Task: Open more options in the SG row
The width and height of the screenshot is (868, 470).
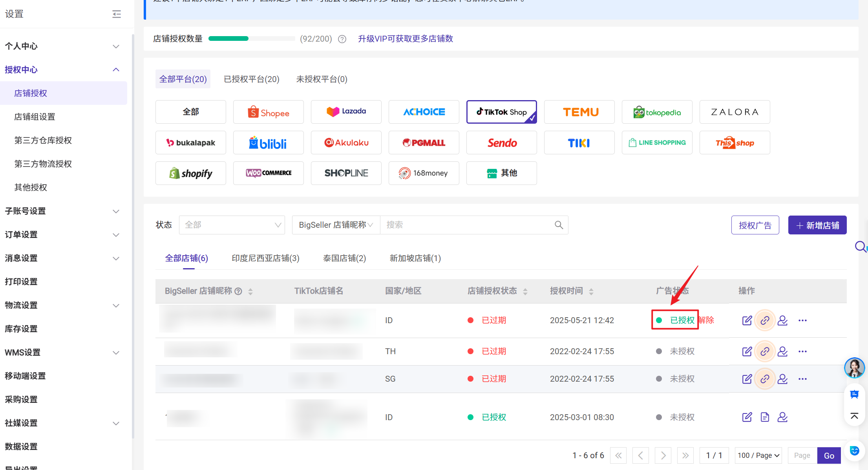Action: [802, 379]
